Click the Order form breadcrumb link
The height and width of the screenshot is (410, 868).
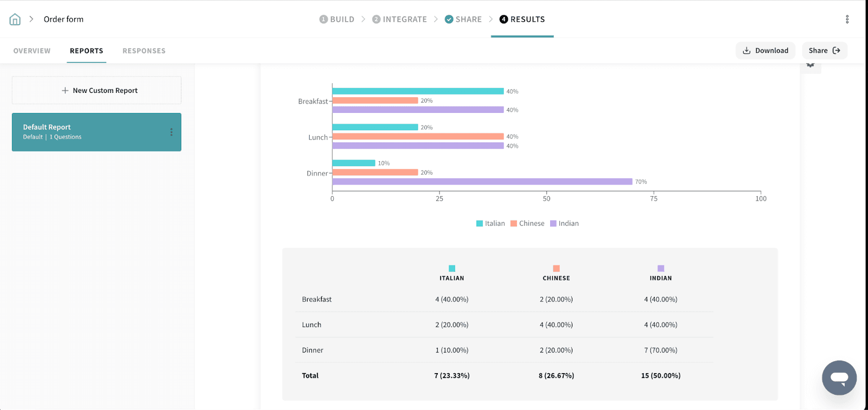click(x=63, y=20)
